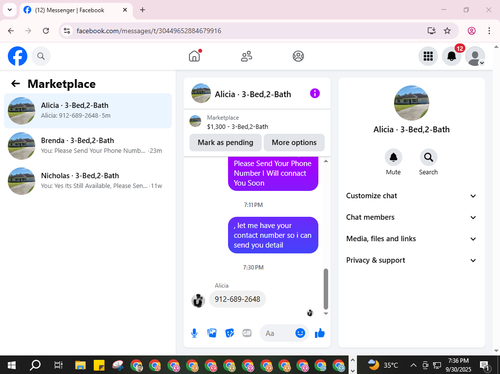Click the browser back arrow
This screenshot has width=500, height=374.
[x=11, y=31]
